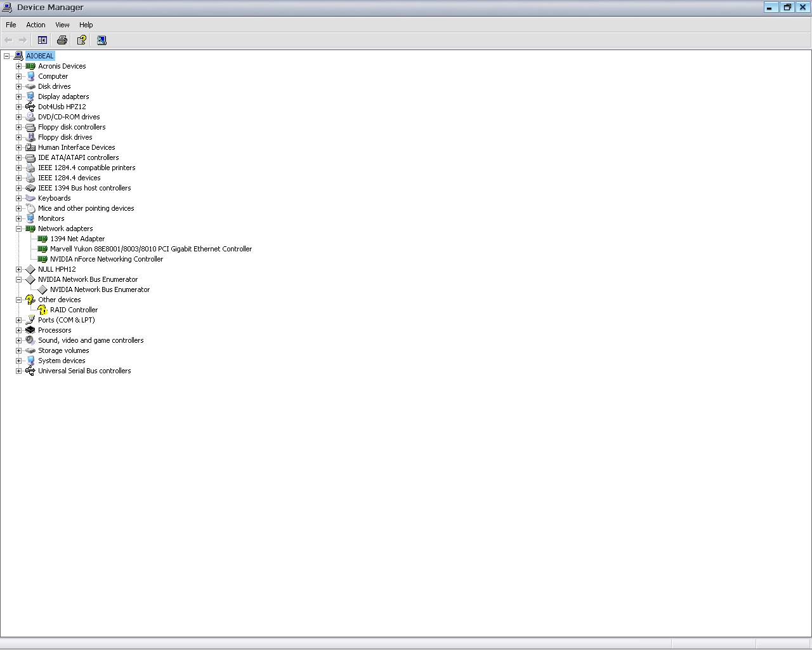Click the AIOBEAL computer root icon
Viewport: 812px width, 650px height.
click(x=18, y=56)
